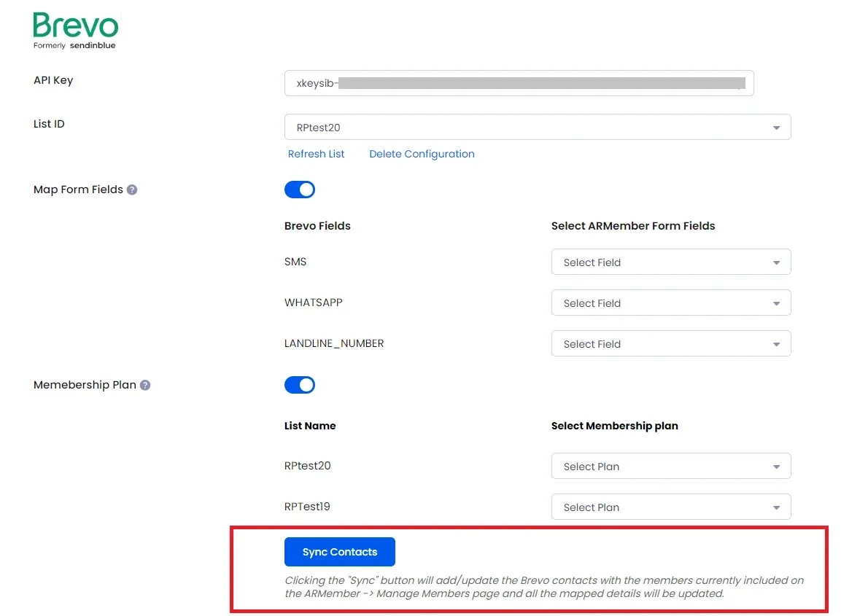
Task: Click the RPtest20 list name row
Action: coord(307,466)
